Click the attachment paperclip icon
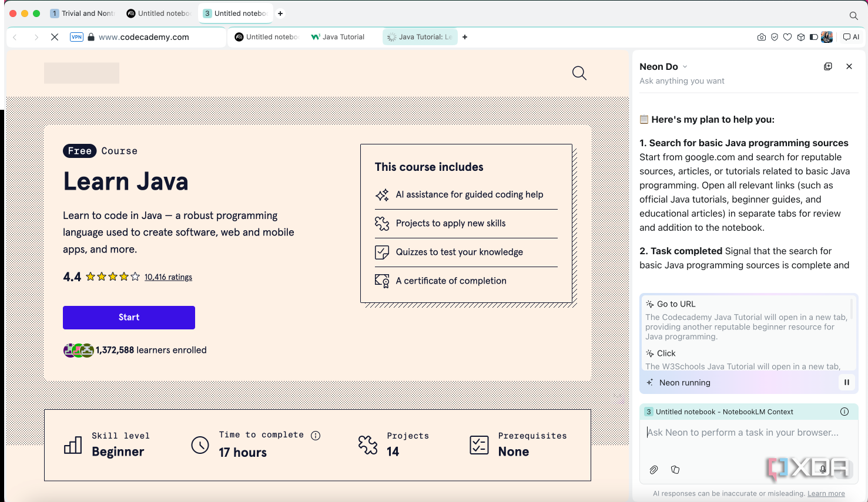Viewport: 868px width, 502px height. click(x=653, y=470)
